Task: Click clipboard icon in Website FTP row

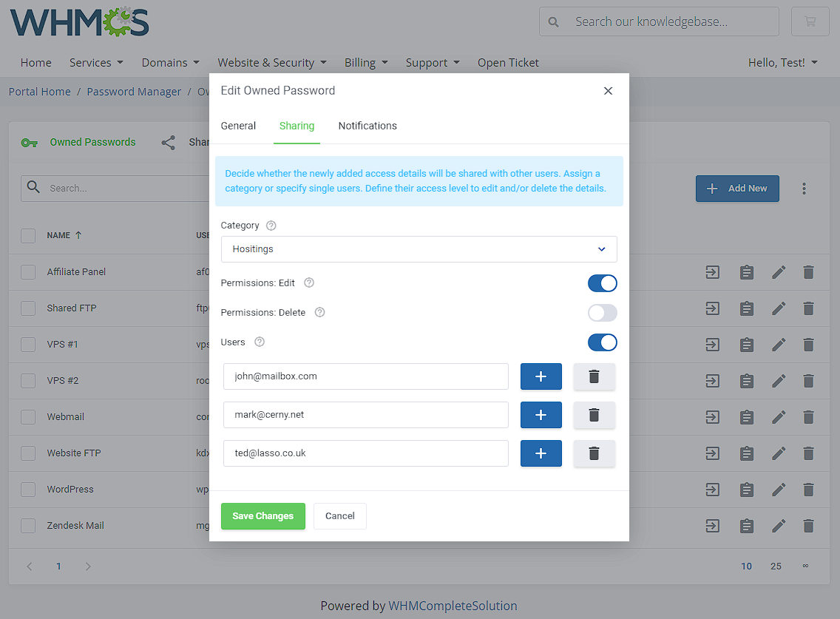Action: tap(746, 453)
